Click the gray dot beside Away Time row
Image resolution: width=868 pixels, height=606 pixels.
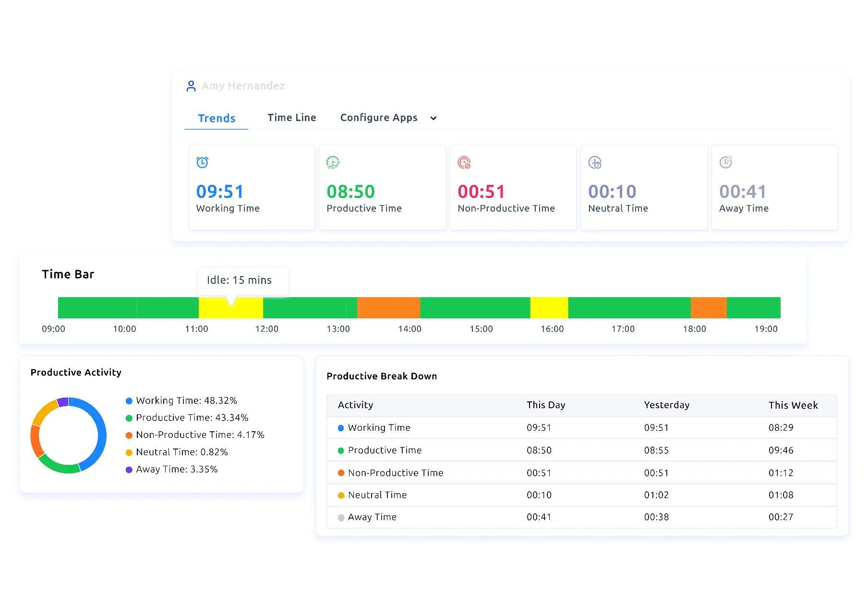pos(340,517)
